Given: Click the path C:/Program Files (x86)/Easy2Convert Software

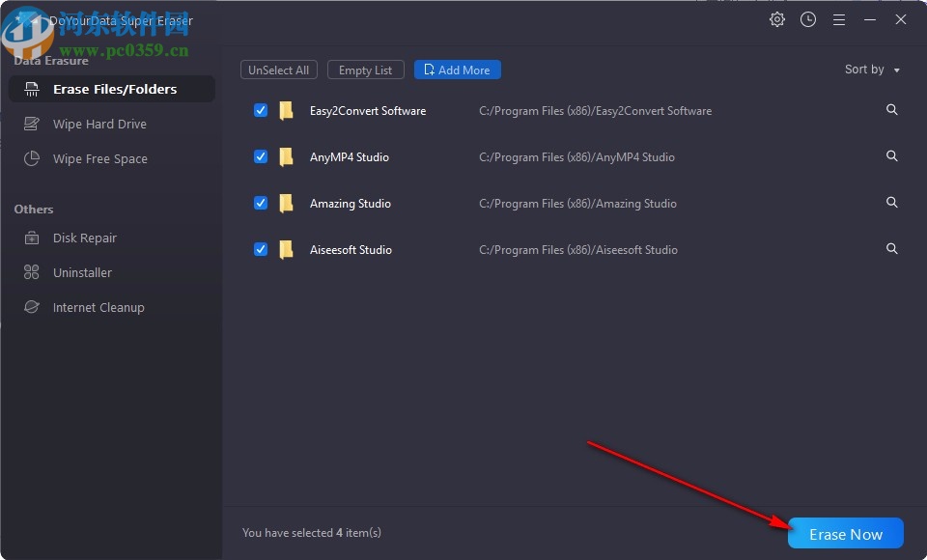Looking at the screenshot, I should (596, 111).
